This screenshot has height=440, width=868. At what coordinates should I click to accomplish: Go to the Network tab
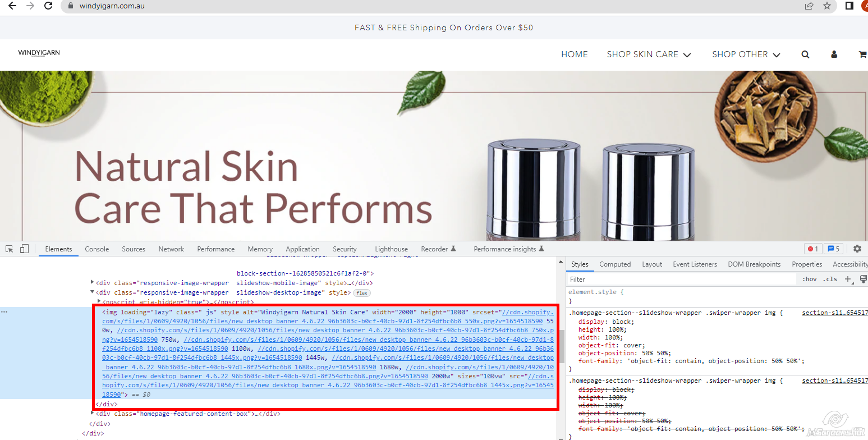[171, 249]
